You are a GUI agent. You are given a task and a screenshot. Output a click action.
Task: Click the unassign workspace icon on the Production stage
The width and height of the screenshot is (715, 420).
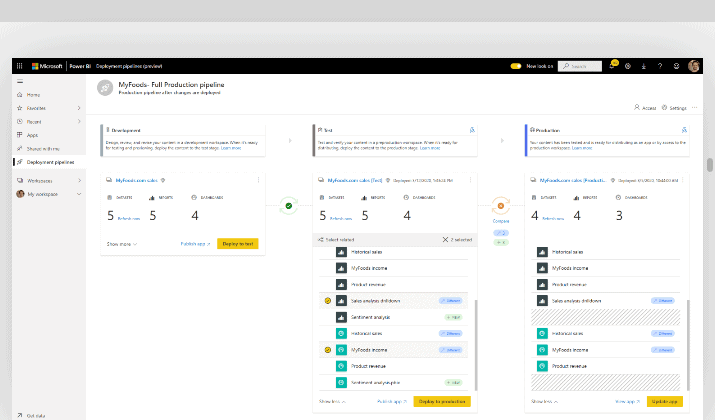click(x=684, y=130)
